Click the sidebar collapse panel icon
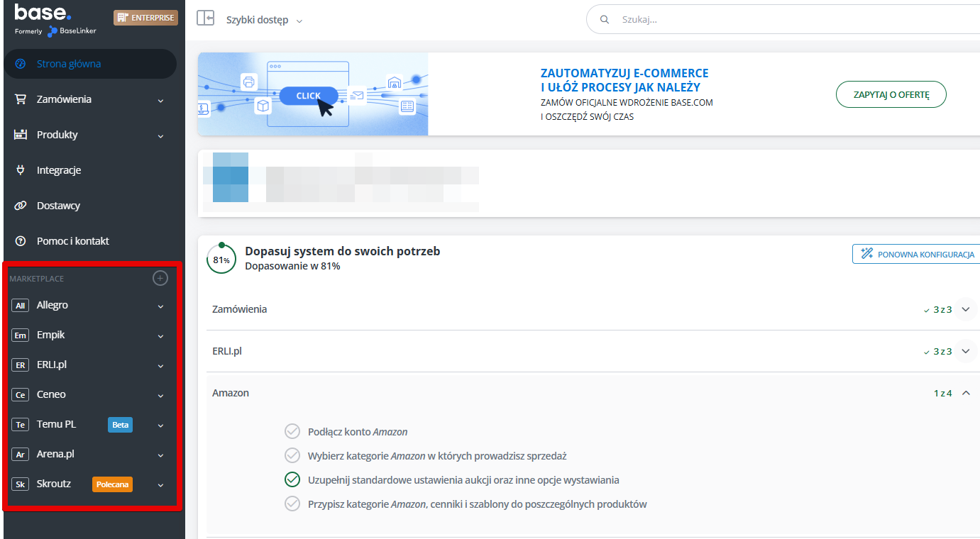 [205, 18]
